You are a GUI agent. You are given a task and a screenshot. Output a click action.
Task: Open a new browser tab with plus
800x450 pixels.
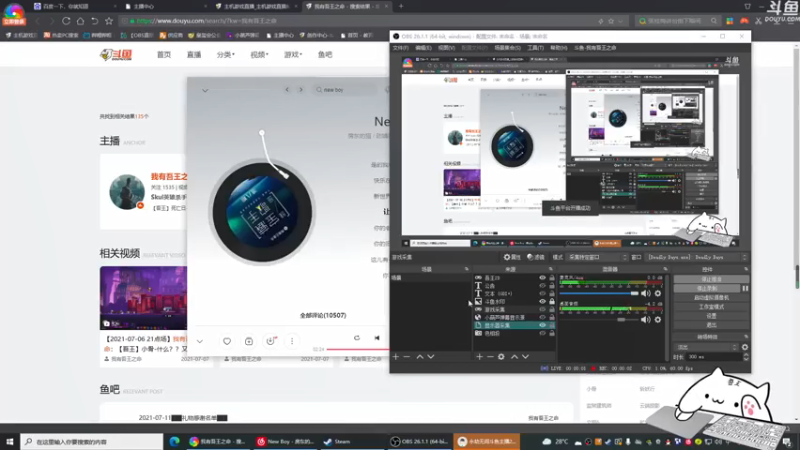(x=401, y=6)
